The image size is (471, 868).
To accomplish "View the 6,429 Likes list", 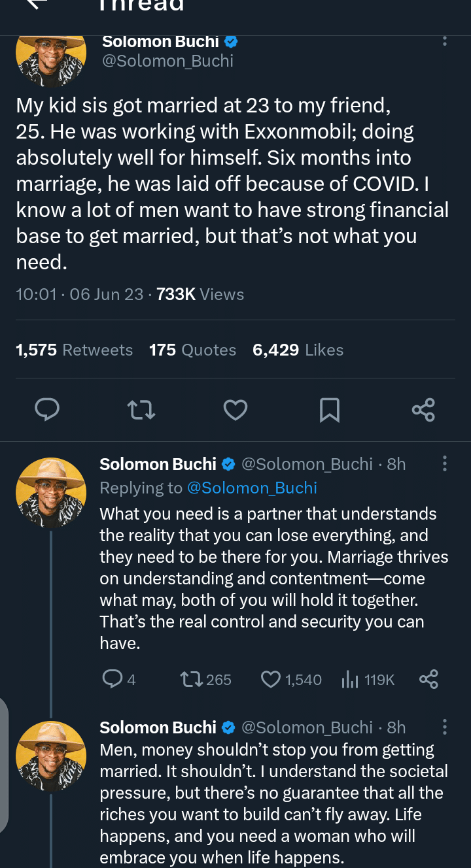I will 298,350.
